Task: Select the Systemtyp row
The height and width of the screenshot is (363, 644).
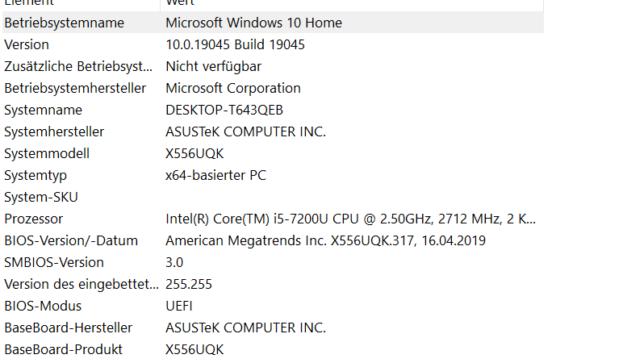Action: click(x=36, y=175)
